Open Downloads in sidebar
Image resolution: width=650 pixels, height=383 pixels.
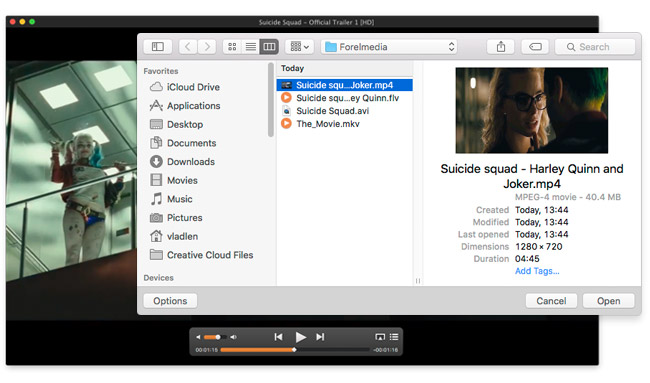click(x=182, y=162)
